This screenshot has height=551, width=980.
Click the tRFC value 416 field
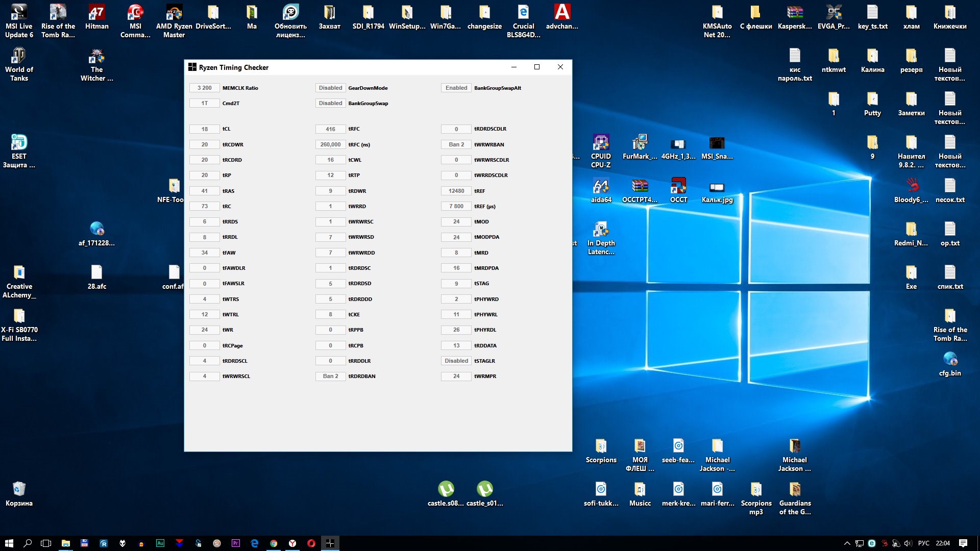[330, 129]
